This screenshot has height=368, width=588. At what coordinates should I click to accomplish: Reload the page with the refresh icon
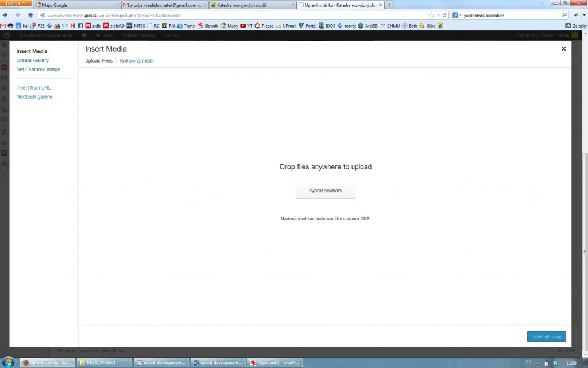coord(444,15)
